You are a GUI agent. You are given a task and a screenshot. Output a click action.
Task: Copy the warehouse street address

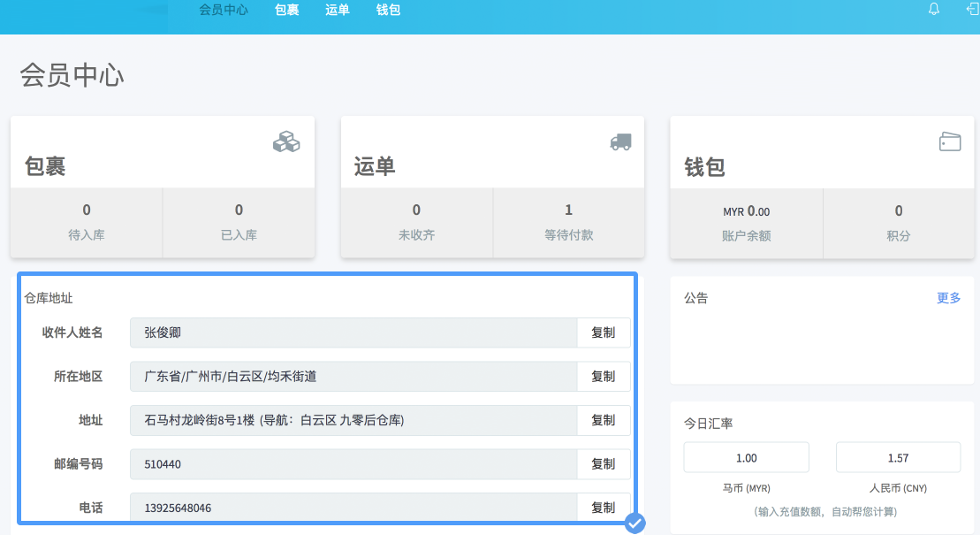(x=603, y=421)
